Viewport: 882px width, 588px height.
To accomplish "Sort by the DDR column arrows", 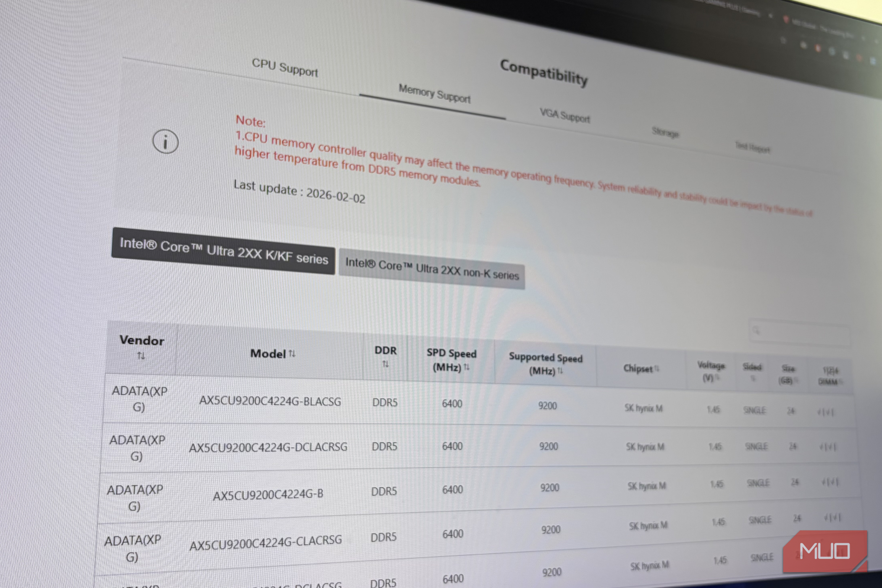I will pos(385,364).
